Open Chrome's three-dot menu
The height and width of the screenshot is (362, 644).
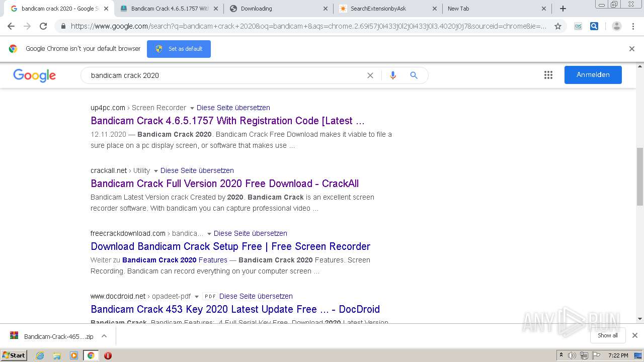click(633, 26)
